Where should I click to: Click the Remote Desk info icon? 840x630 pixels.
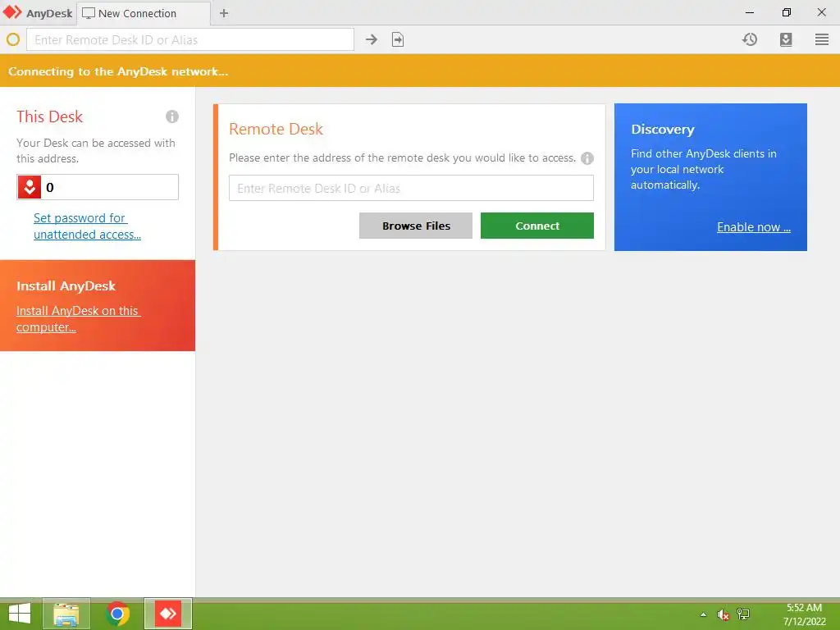[x=587, y=158]
